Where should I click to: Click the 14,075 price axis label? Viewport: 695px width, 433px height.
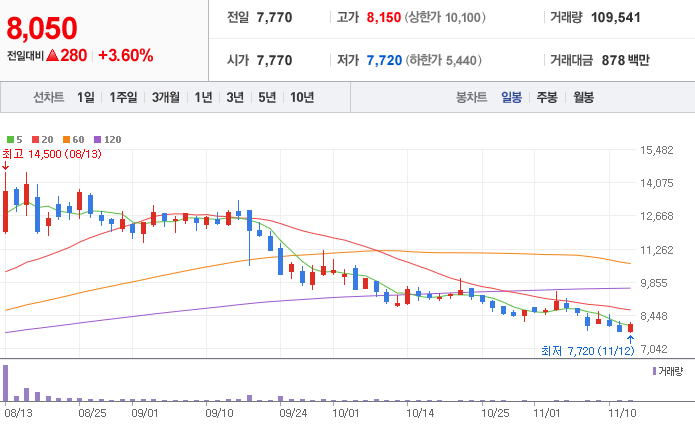pos(656,183)
